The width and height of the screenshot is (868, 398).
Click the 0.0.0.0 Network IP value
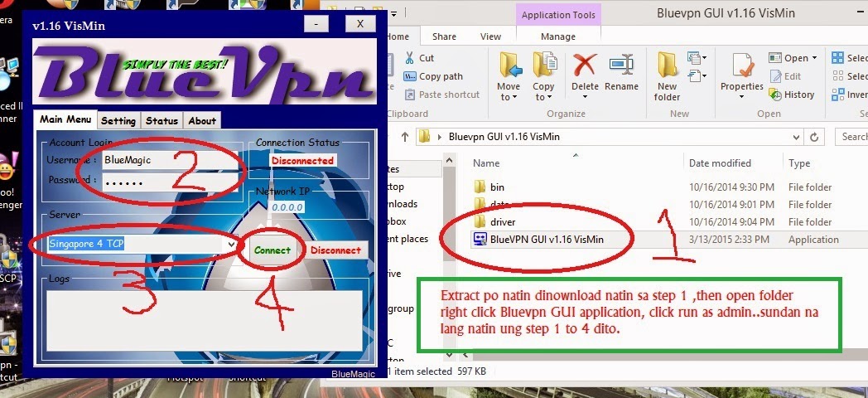click(287, 207)
